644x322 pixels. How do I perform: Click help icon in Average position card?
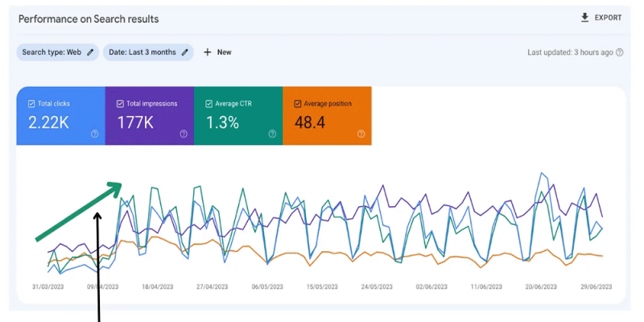pos(361,134)
